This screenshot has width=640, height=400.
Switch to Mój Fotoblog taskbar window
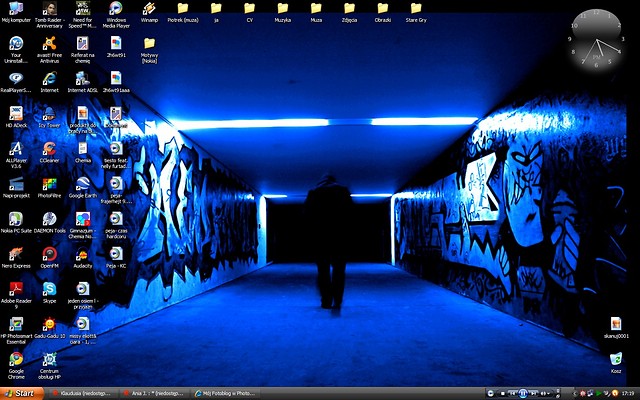pyautogui.click(x=226, y=393)
